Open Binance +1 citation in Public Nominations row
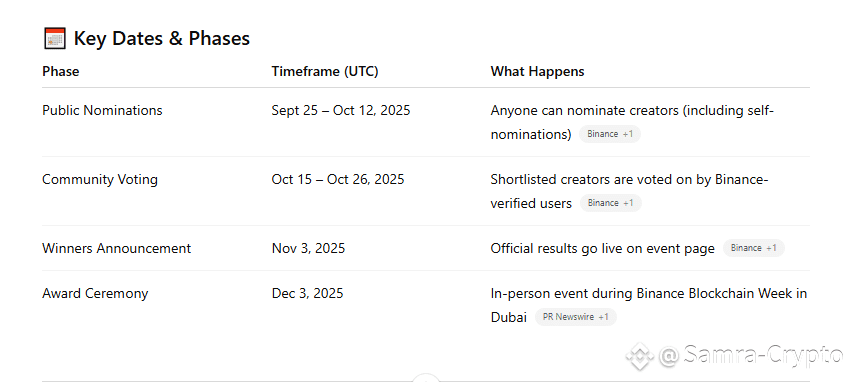 [x=610, y=134]
